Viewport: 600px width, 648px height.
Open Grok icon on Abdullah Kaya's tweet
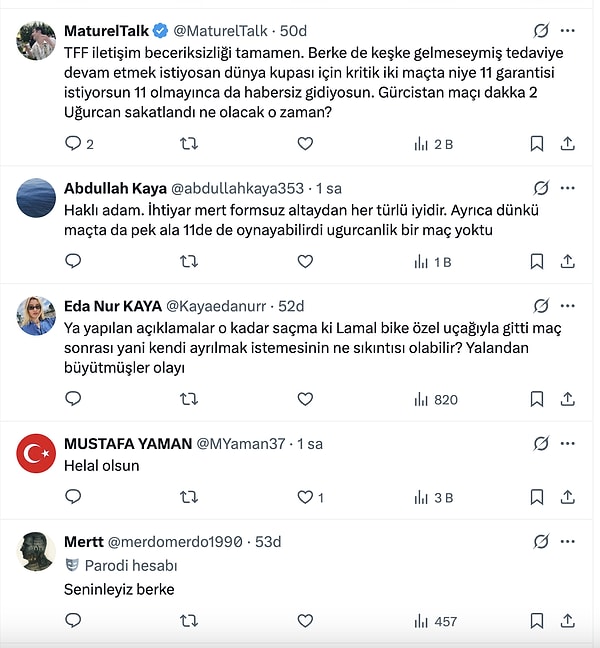coord(541,188)
